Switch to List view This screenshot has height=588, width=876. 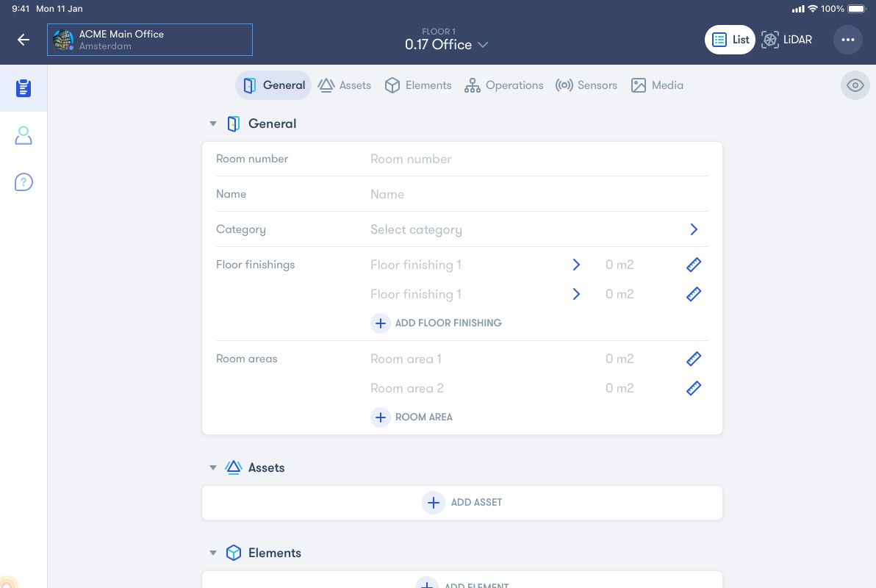tap(730, 40)
